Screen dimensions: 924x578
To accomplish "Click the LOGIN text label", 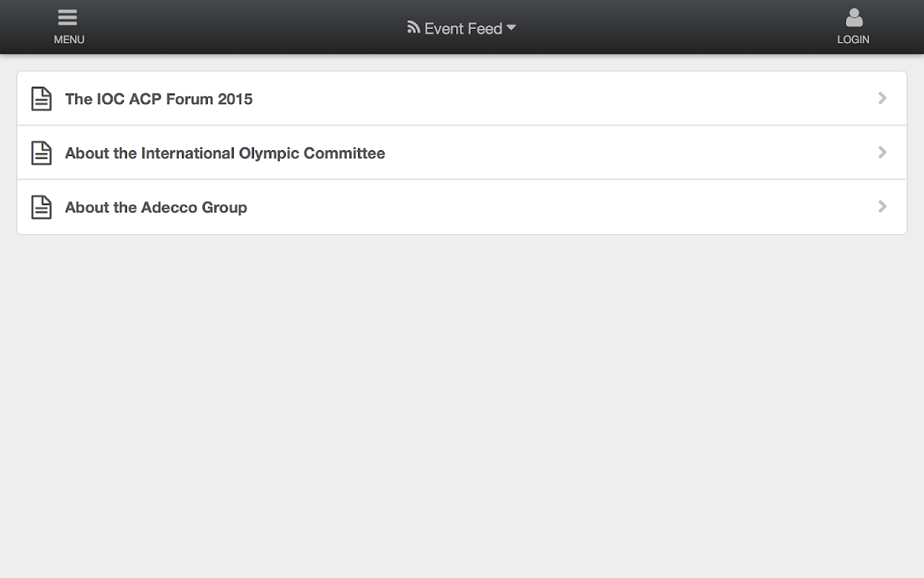I will tap(853, 40).
